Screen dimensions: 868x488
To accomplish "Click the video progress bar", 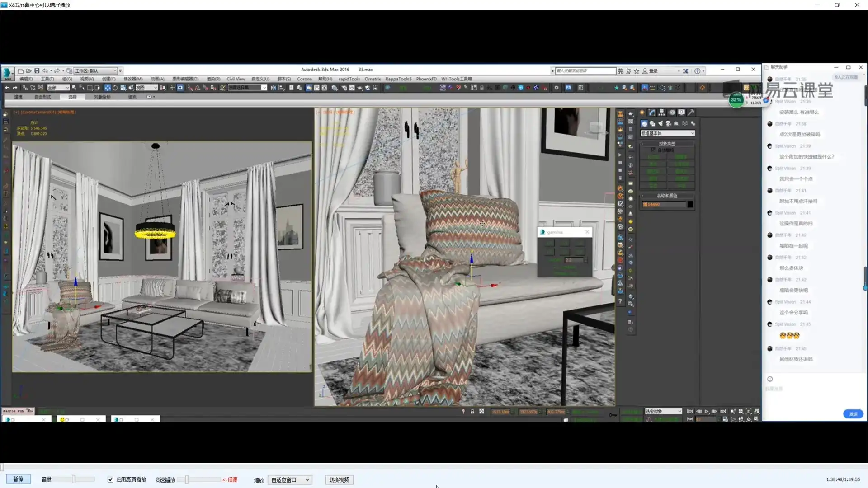I will pos(434,467).
